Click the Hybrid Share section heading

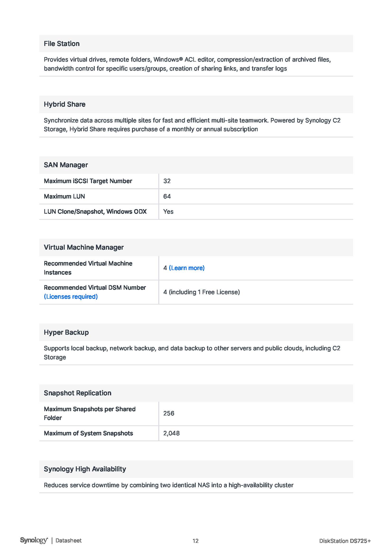[64, 104]
